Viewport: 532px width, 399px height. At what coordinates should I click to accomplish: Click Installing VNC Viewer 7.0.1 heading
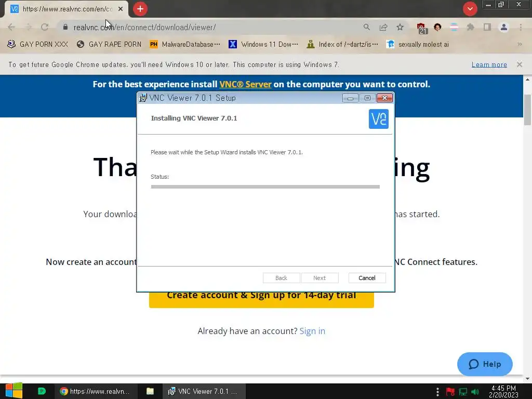pos(194,118)
